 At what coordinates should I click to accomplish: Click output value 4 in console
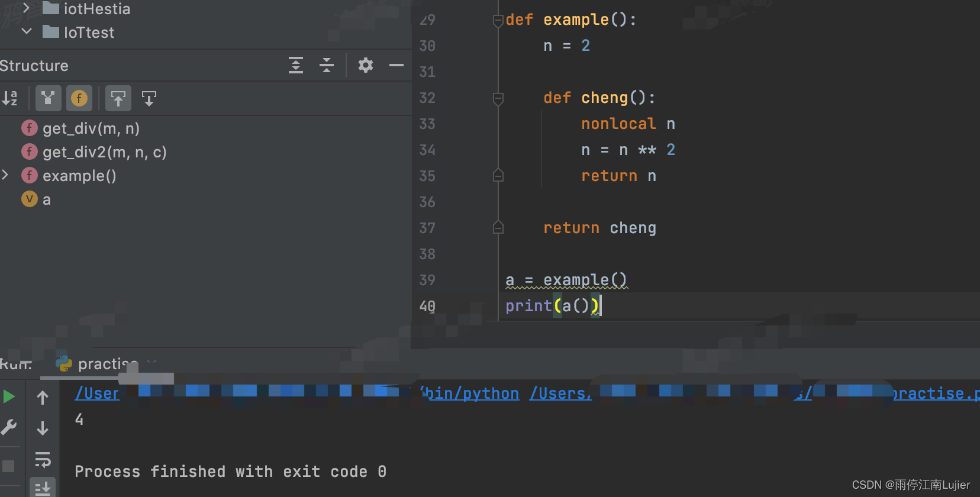point(79,419)
